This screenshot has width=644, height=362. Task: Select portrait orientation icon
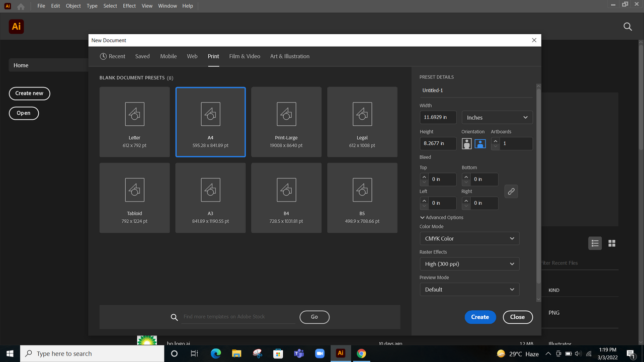(x=467, y=143)
